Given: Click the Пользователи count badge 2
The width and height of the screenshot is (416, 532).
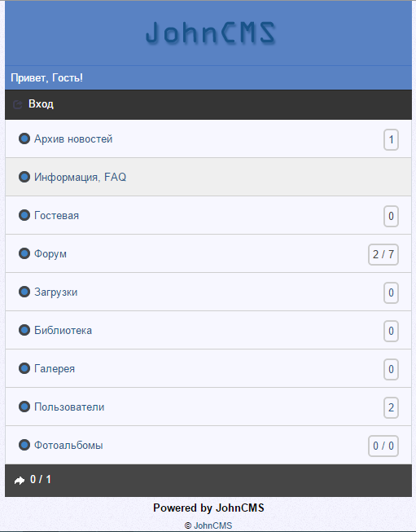Looking at the screenshot, I should click(391, 407).
